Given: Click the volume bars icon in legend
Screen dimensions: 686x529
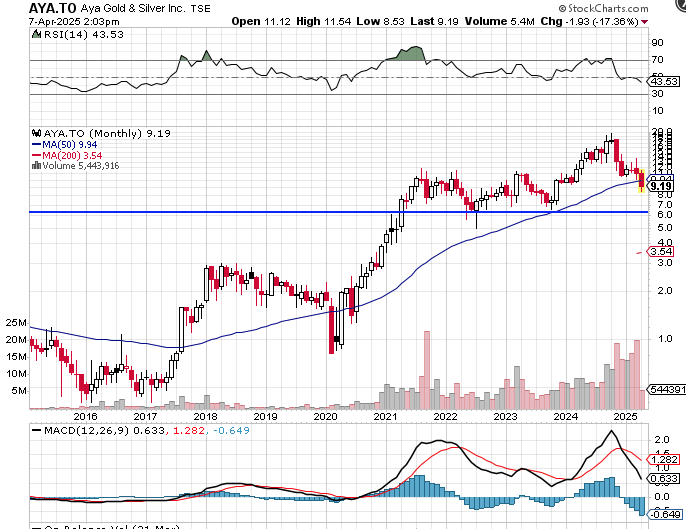Looking at the screenshot, I should coord(36,165).
